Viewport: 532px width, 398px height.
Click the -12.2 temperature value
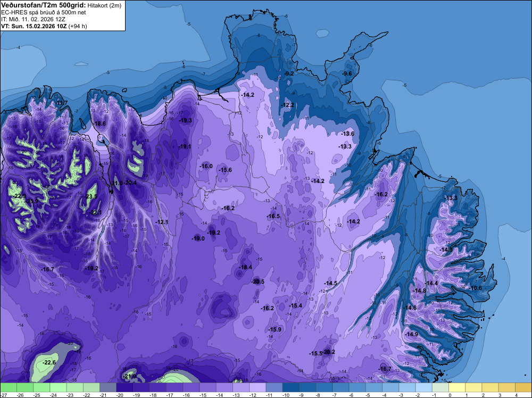click(288, 105)
